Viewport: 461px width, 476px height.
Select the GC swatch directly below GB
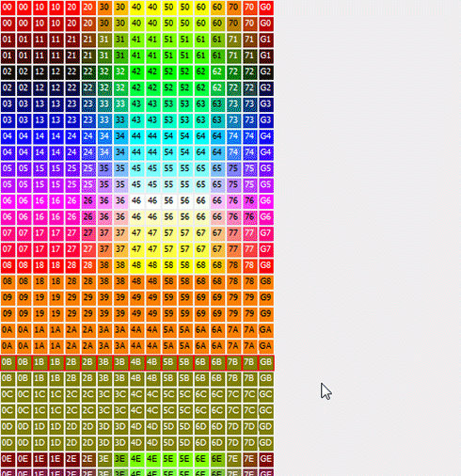(265, 395)
